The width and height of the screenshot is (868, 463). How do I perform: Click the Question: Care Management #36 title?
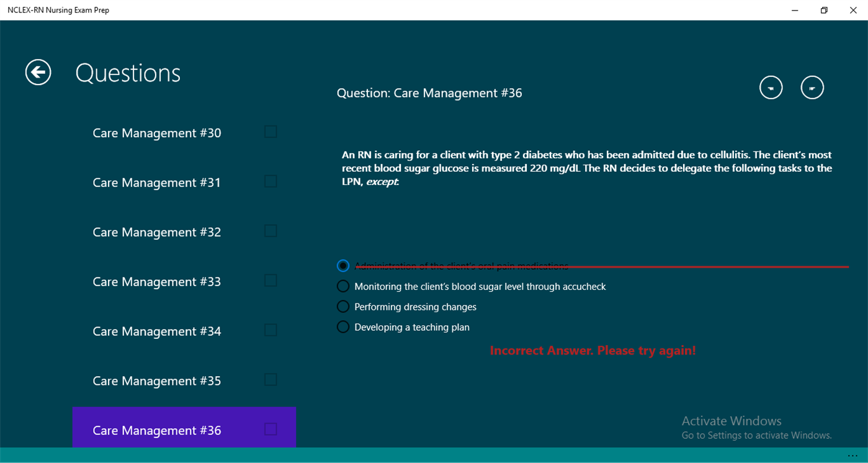429,93
